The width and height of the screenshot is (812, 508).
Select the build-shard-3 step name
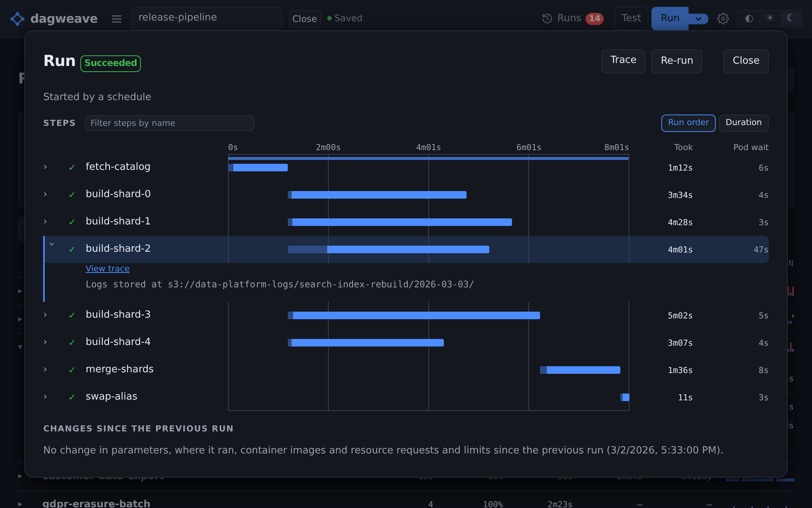point(118,314)
